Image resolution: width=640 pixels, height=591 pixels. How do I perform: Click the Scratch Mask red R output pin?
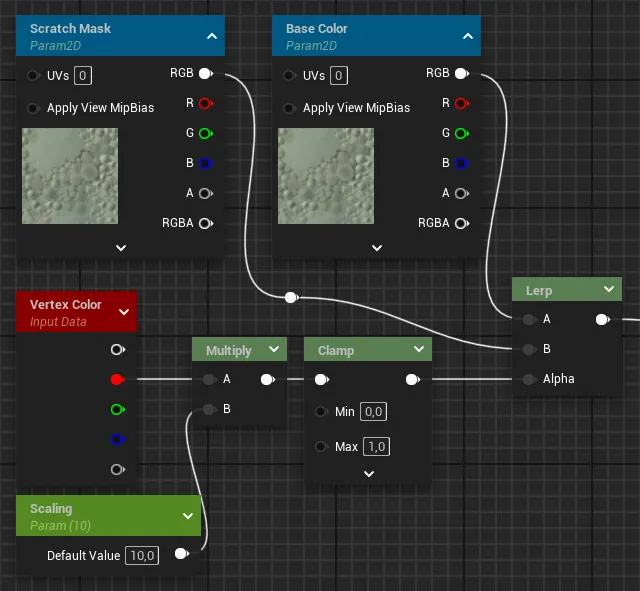click(206, 104)
